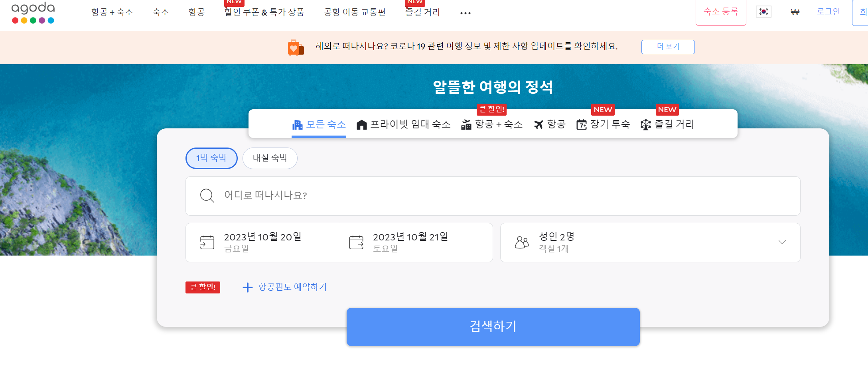Image resolution: width=868 pixels, height=370 pixels.
Task: Click the ₩ currency icon
Action: [x=795, y=12]
